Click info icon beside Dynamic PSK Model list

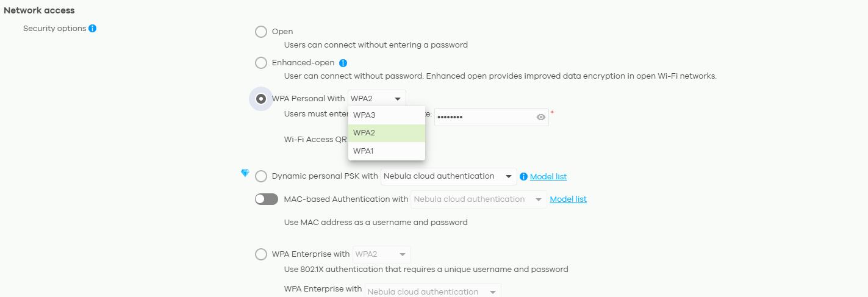[523, 177]
